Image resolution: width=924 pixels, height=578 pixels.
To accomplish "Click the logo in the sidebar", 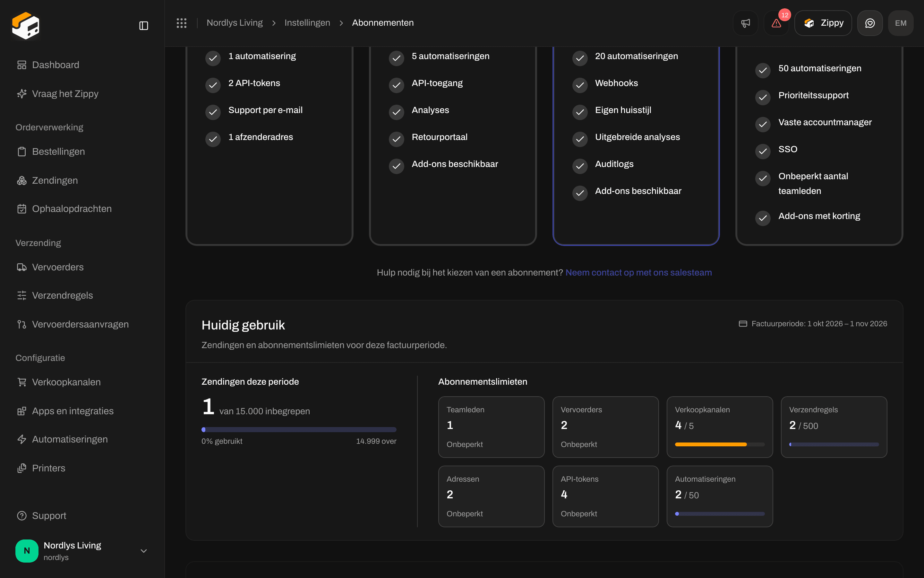I will click(x=26, y=26).
